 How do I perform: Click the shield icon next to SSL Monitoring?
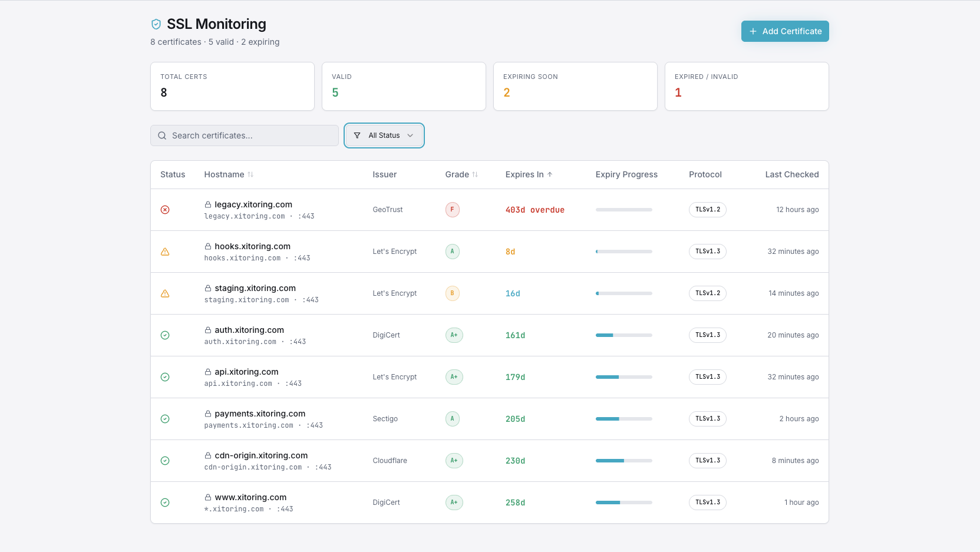pos(156,24)
